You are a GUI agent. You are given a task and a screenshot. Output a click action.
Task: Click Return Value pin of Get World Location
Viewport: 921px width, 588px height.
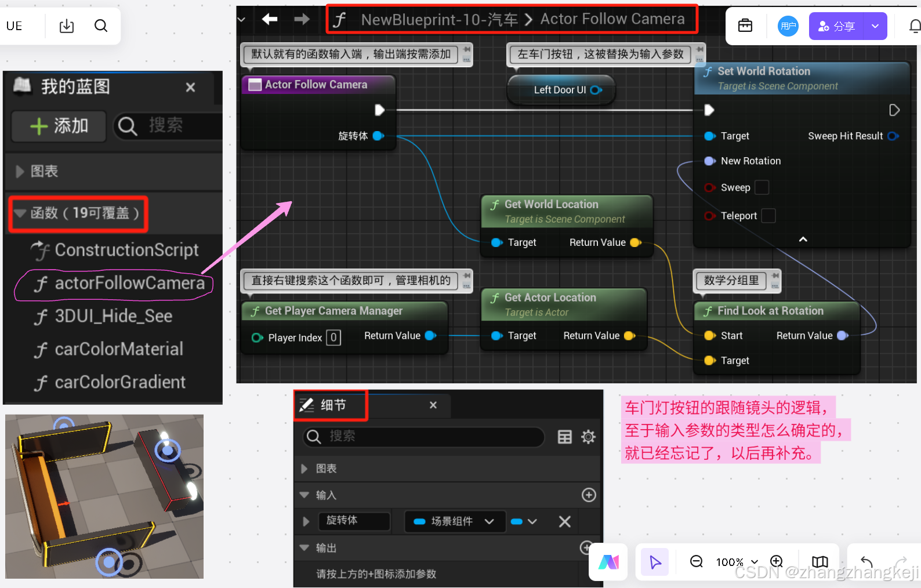[636, 242]
